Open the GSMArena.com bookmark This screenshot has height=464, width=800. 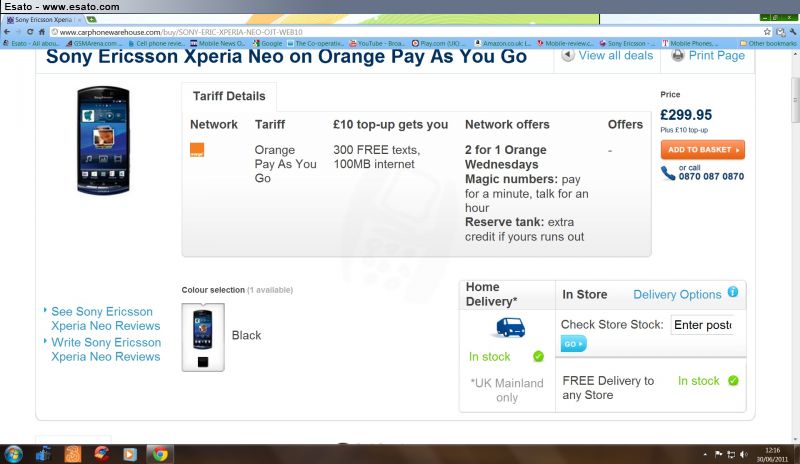pyautogui.click(x=92, y=43)
